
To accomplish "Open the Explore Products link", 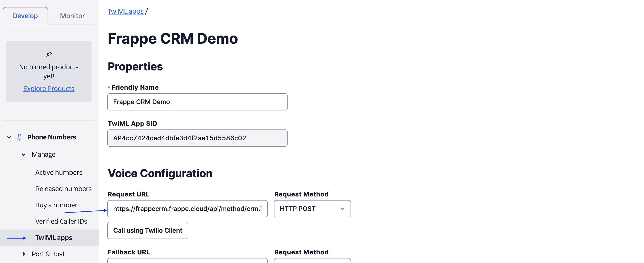I will point(49,89).
